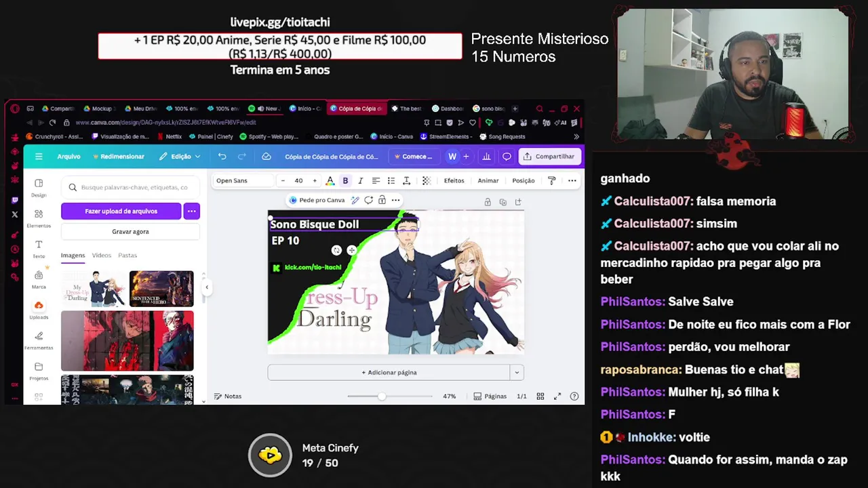Select Sentenced to be a Hero thumbnail
The height and width of the screenshot is (488, 868).
[161, 289]
